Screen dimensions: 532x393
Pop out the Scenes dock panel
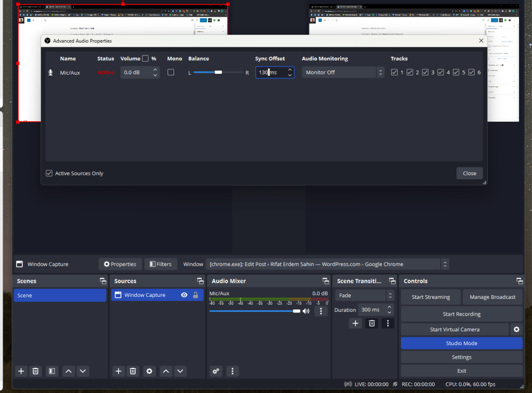(x=103, y=281)
